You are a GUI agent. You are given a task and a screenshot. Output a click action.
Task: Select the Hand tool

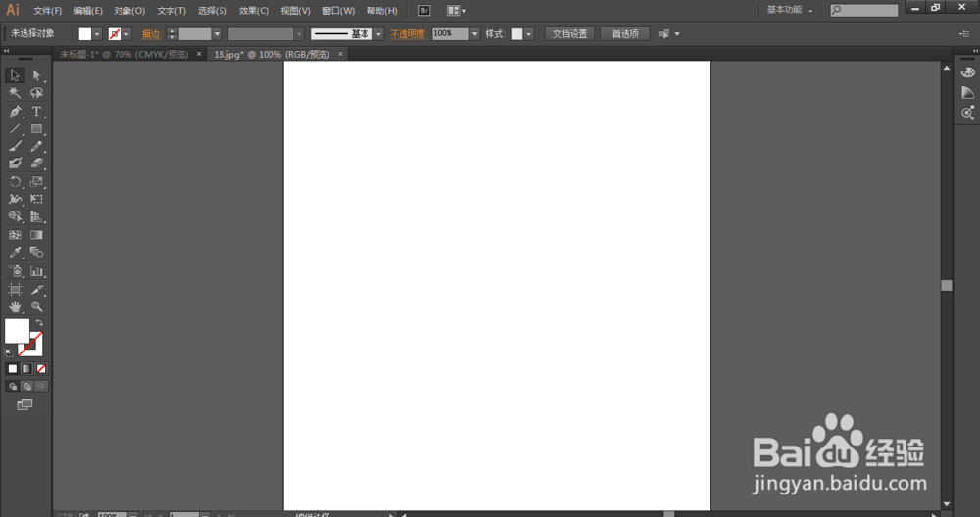click(15, 306)
